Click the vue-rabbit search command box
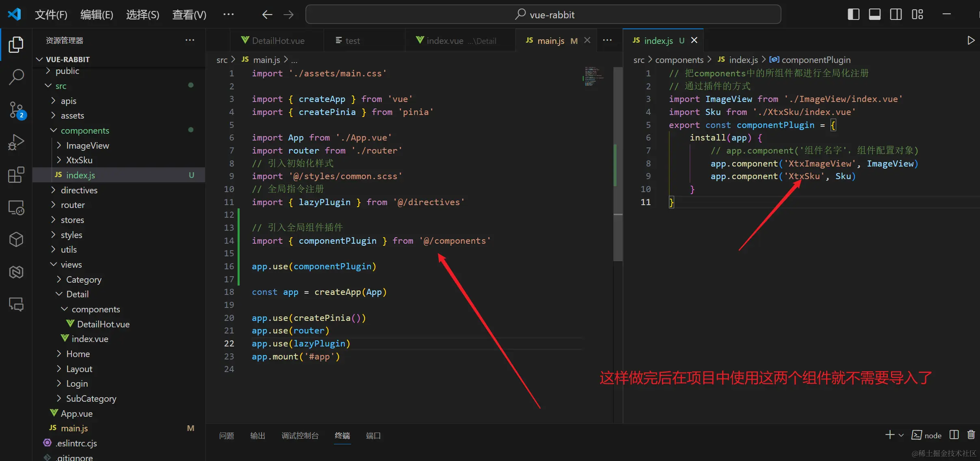The image size is (980, 461). pyautogui.click(x=543, y=15)
